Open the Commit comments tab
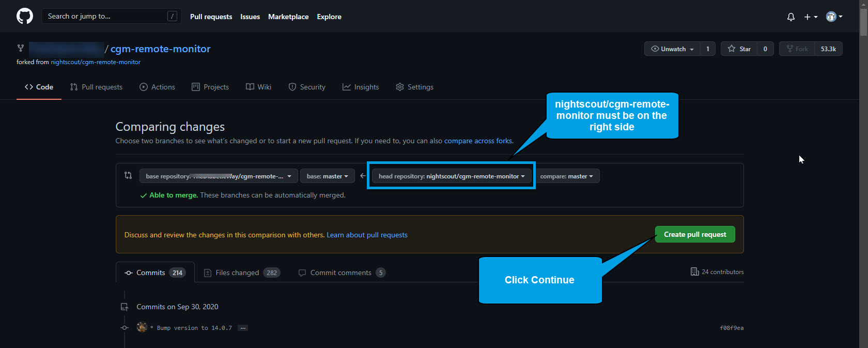Viewport: 868px width, 348px height. click(x=342, y=273)
